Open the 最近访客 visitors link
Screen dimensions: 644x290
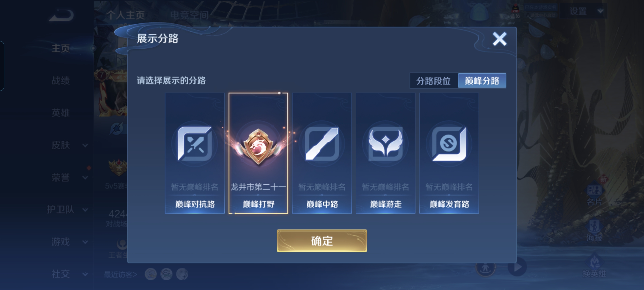pos(120,275)
